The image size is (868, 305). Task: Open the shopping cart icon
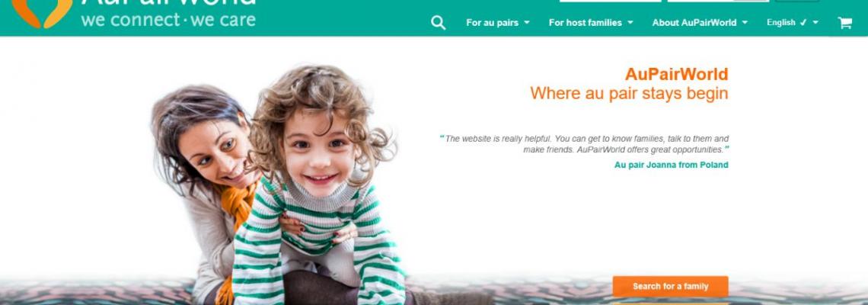[844, 23]
